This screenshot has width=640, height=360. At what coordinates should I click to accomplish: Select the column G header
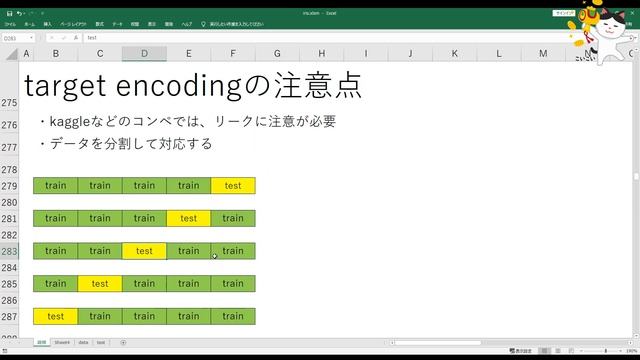pyautogui.click(x=277, y=53)
